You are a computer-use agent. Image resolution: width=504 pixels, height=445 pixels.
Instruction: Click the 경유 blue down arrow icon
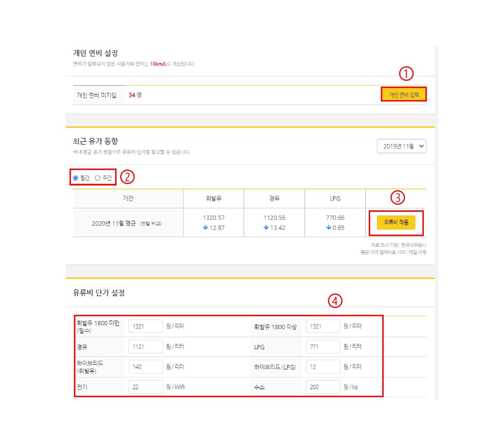tap(266, 227)
